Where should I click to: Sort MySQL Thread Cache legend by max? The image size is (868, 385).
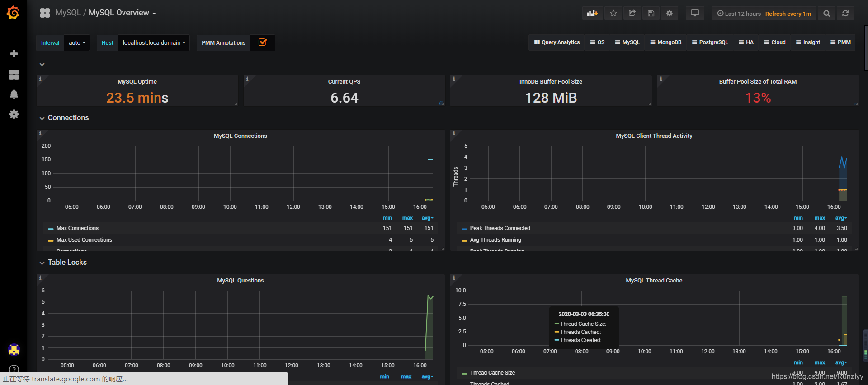coord(820,362)
